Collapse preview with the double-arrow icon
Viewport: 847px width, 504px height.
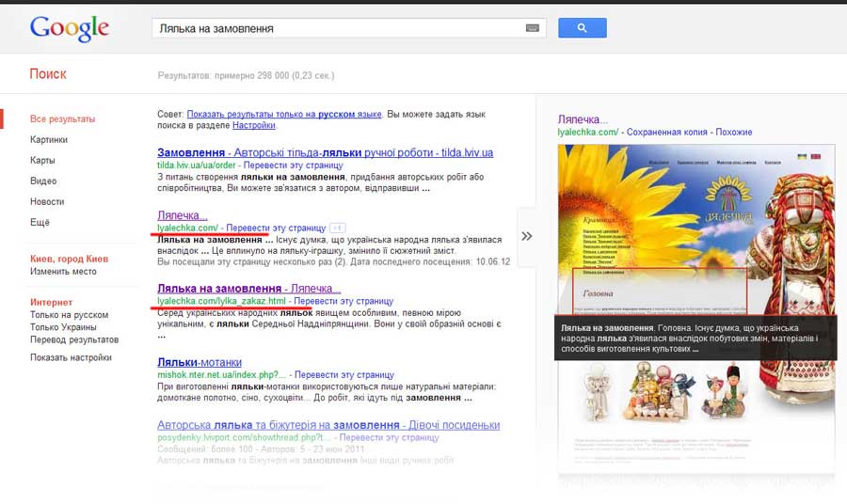[x=527, y=236]
